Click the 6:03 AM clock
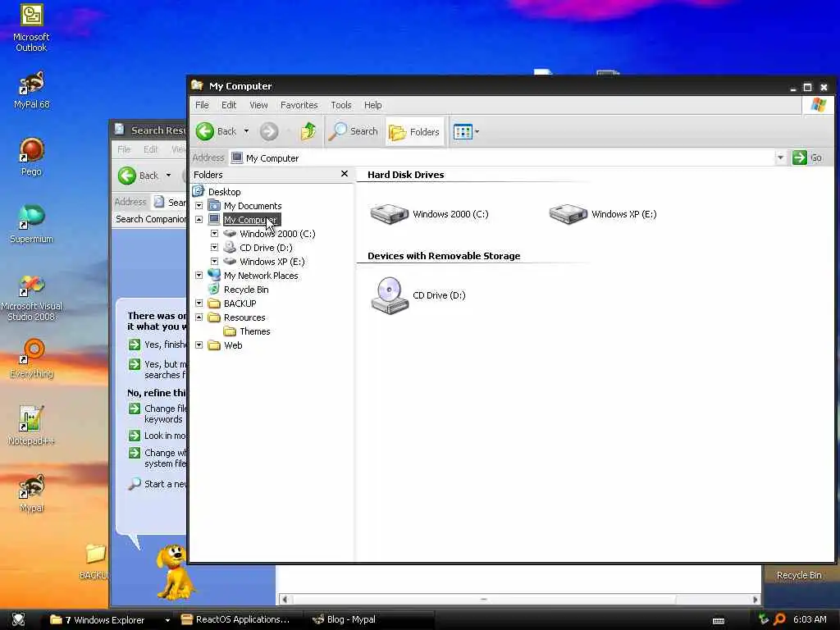Image resolution: width=840 pixels, height=630 pixels. 810,619
